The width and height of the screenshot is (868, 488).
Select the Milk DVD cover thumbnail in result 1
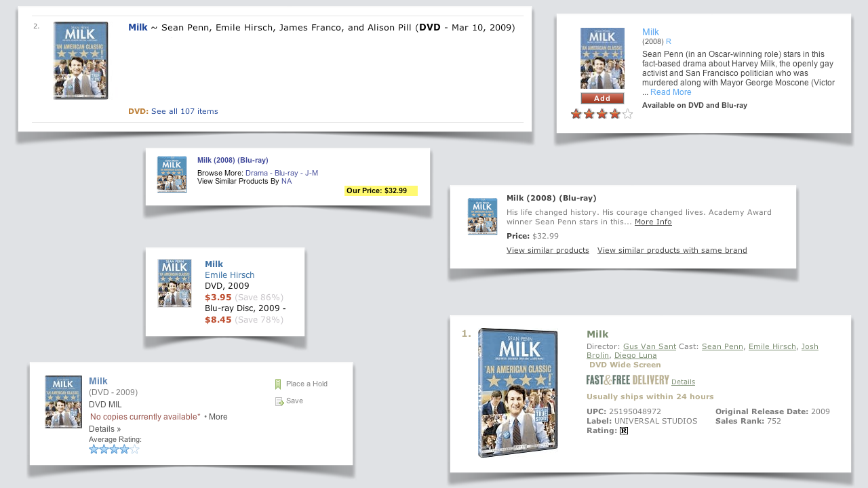517,392
